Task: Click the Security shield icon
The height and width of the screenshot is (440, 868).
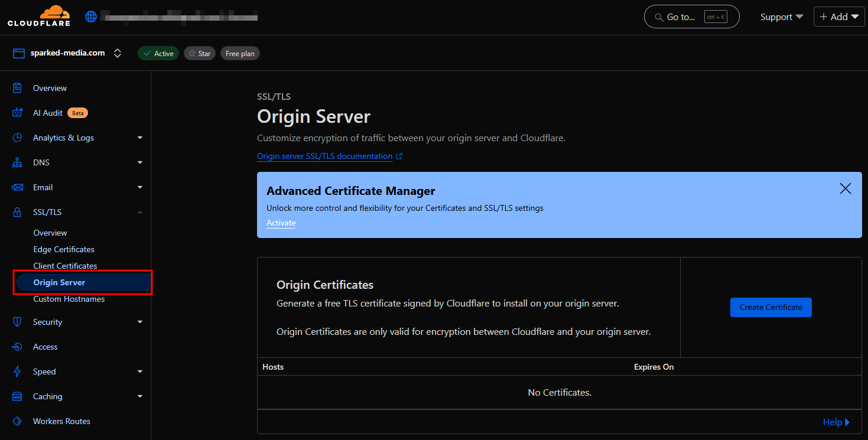Action: tap(18, 322)
